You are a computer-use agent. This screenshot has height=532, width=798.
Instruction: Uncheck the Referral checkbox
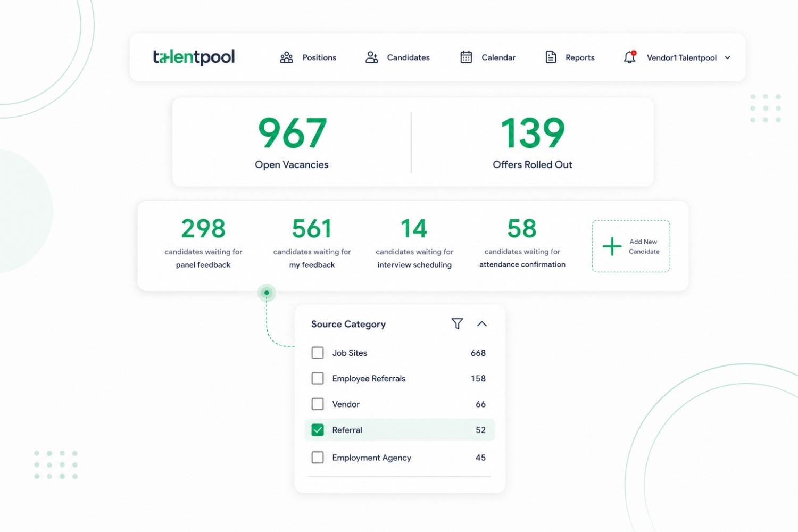pos(318,430)
